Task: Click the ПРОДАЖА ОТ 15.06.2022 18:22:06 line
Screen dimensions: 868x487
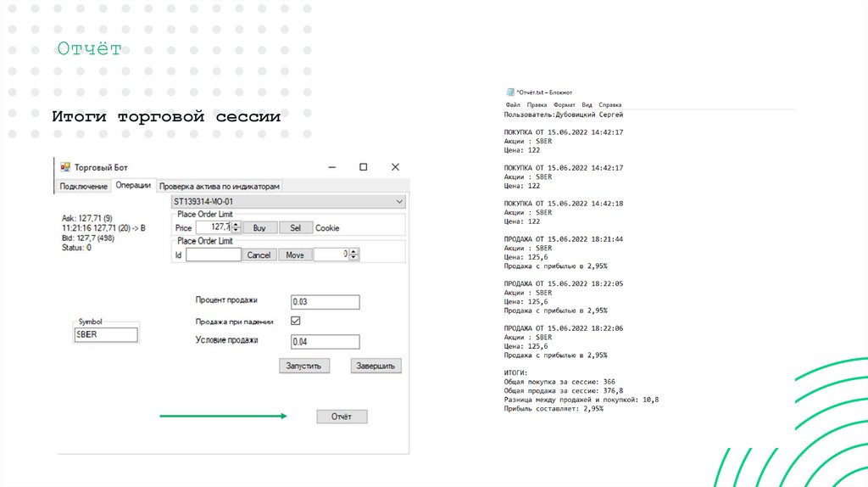Action: pos(564,328)
